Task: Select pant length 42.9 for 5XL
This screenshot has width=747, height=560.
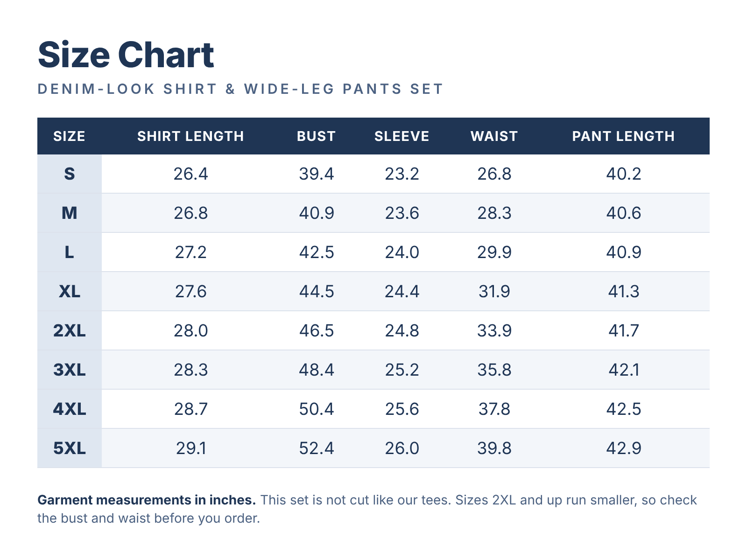Action: (x=624, y=448)
